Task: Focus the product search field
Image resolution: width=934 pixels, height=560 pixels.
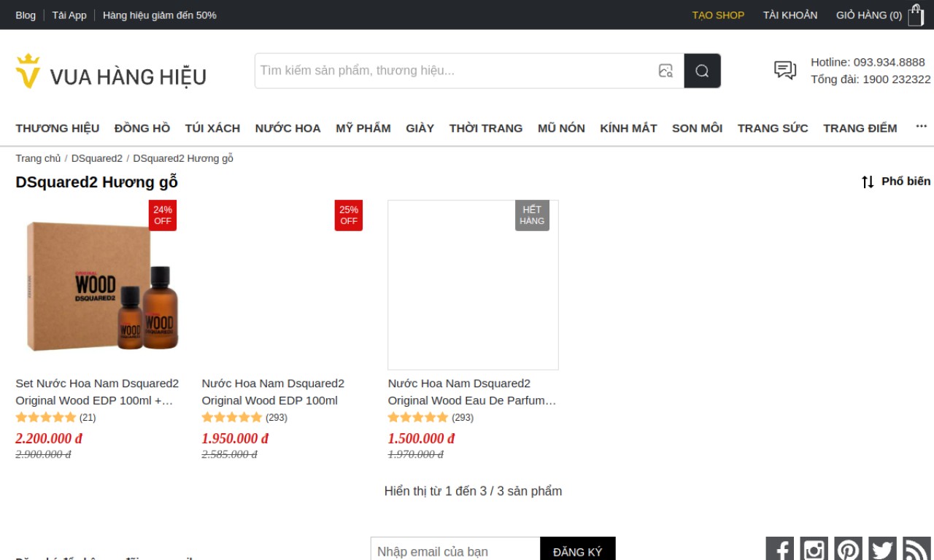Action: pos(456,71)
